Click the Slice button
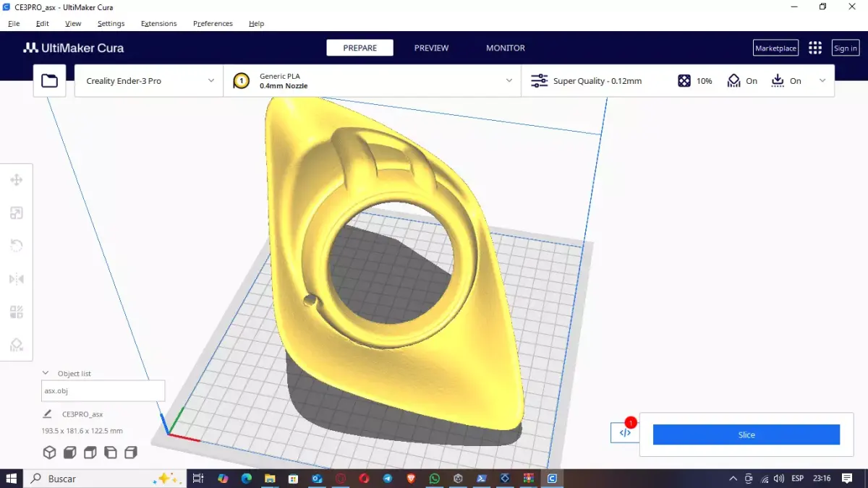868x488 pixels. click(x=746, y=434)
